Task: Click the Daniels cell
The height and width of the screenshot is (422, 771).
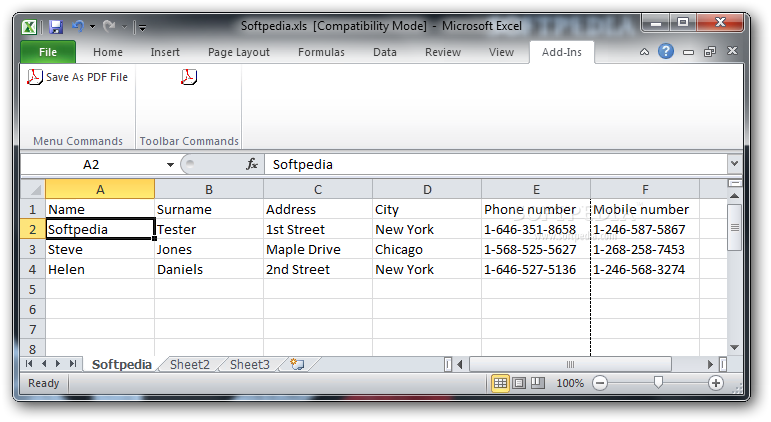Action: click(209, 270)
